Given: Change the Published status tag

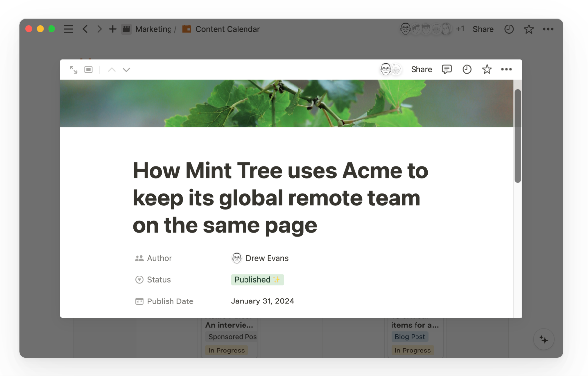Looking at the screenshot, I should [x=257, y=280].
